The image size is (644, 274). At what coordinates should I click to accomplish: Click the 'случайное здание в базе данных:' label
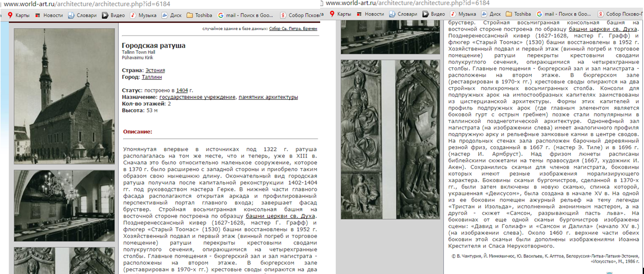235,29
